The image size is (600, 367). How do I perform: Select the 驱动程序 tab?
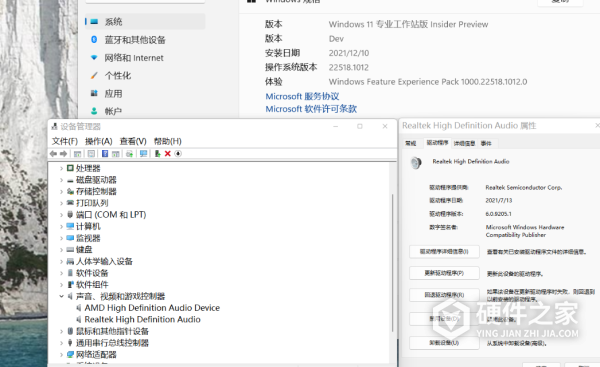tap(437, 142)
